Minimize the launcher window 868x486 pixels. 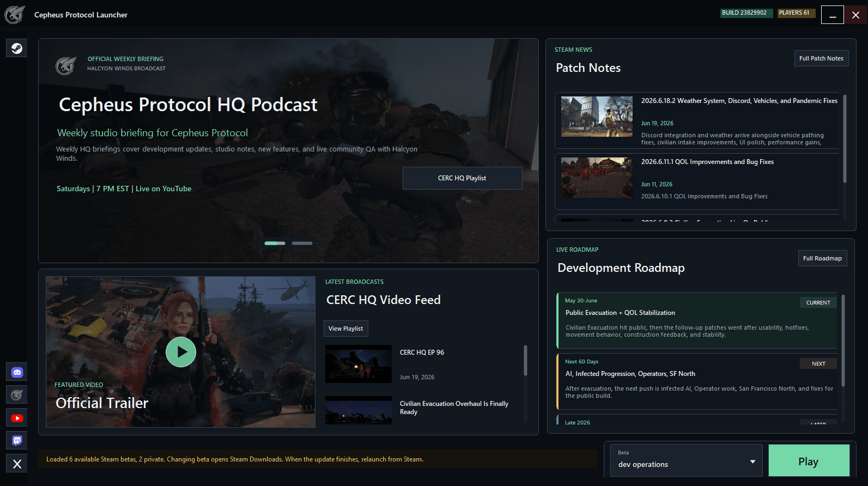[833, 15]
